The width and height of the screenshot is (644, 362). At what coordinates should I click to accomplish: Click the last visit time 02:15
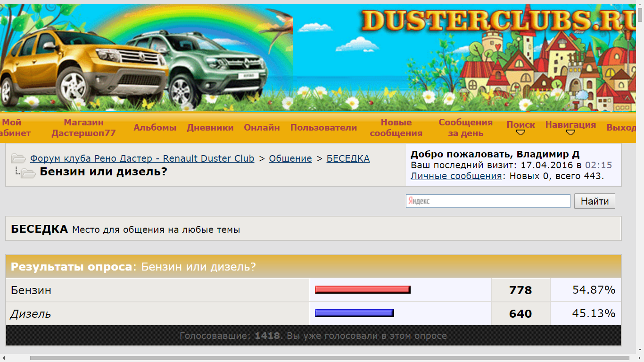[x=598, y=165]
